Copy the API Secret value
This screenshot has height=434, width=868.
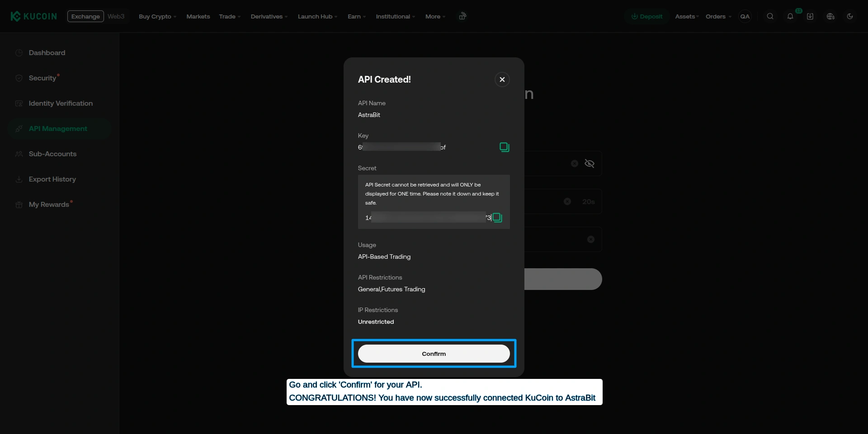(x=497, y=218)
